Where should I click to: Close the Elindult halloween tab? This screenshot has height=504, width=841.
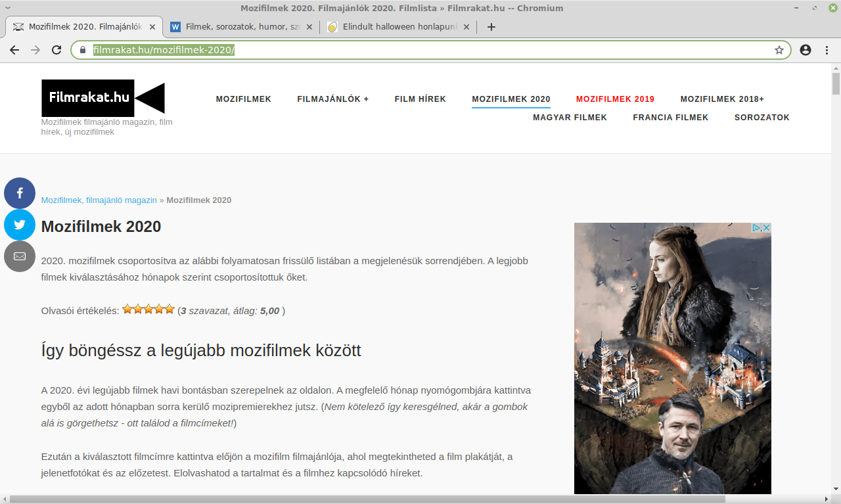coord(467,27)
